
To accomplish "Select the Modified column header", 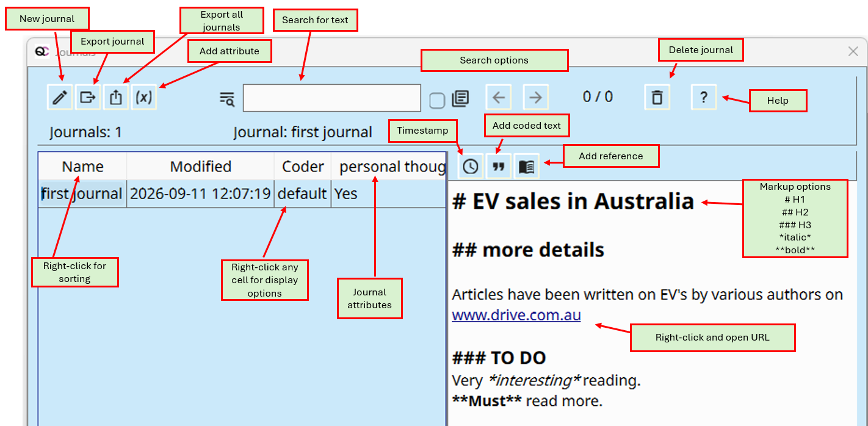I will click(x=200, y=167).
